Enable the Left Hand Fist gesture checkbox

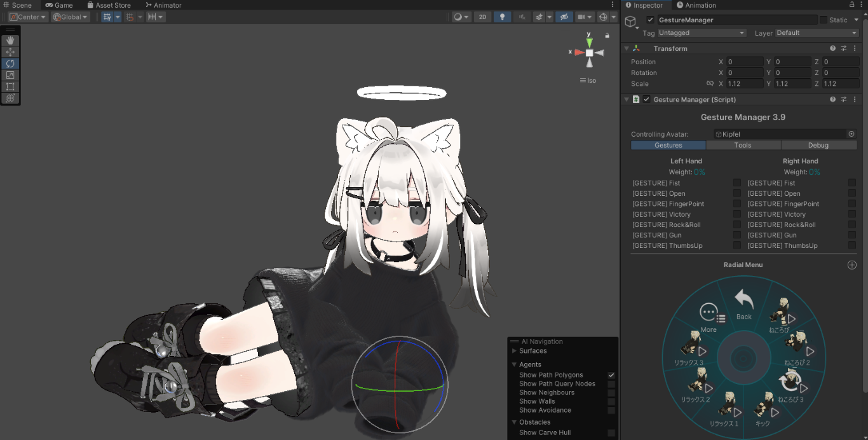tap(736, 182)
